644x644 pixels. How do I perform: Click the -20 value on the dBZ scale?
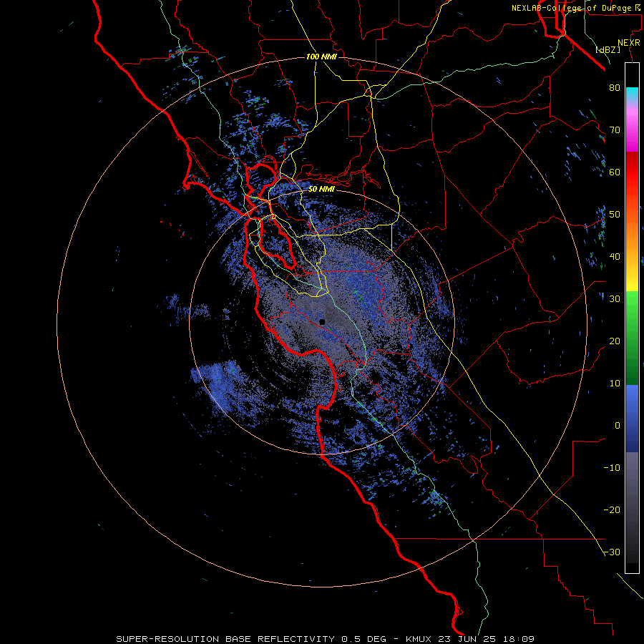[x=612, y=510]
